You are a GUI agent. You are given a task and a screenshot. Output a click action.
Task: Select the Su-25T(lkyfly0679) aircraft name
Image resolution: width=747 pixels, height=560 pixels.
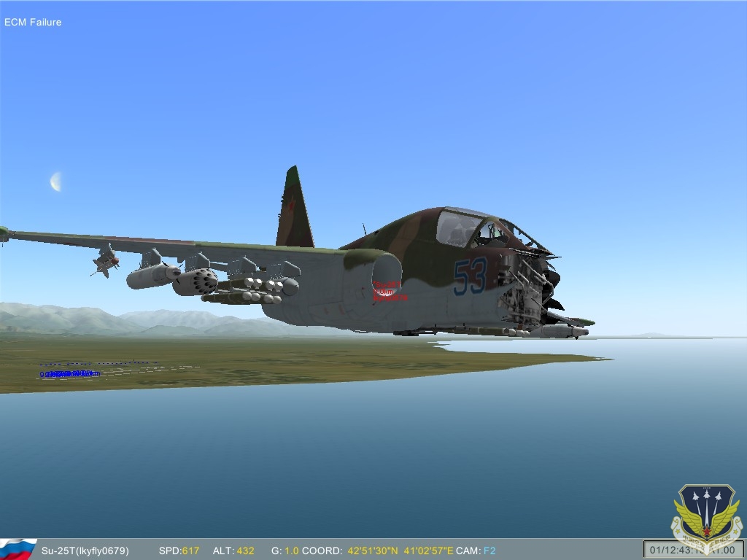pyautogui.click(x=85, y=551)
